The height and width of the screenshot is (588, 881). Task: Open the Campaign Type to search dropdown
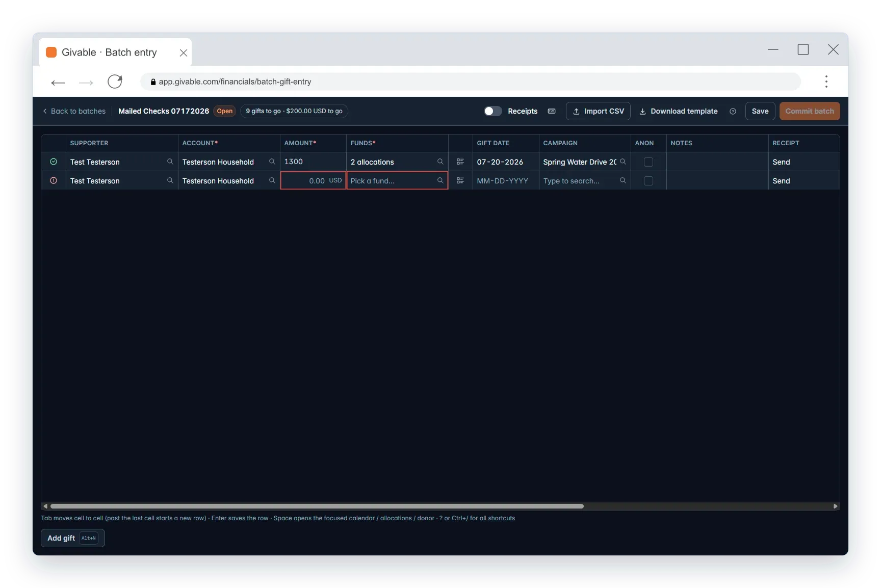(585, 180)
